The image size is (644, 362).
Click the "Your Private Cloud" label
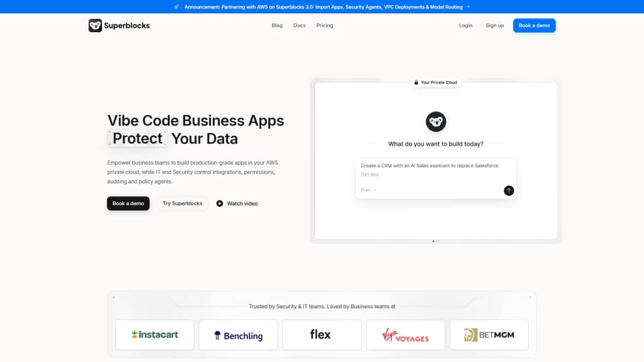[439, 83]
